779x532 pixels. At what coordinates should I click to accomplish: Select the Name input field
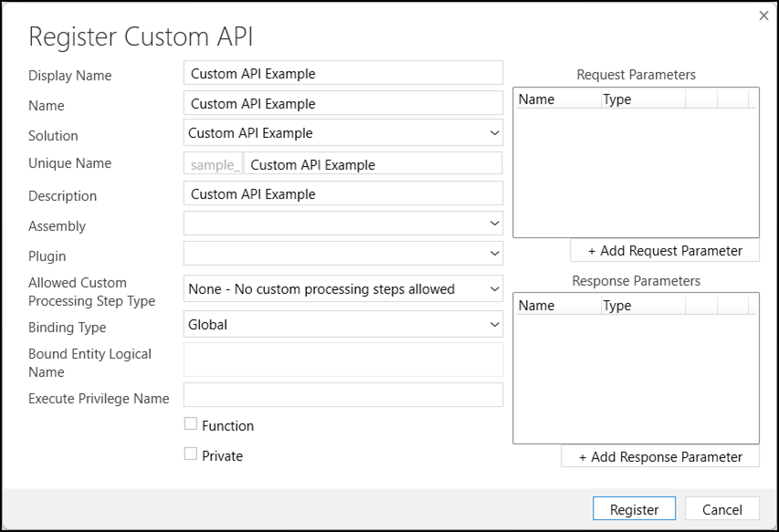(x=342, y=103)
